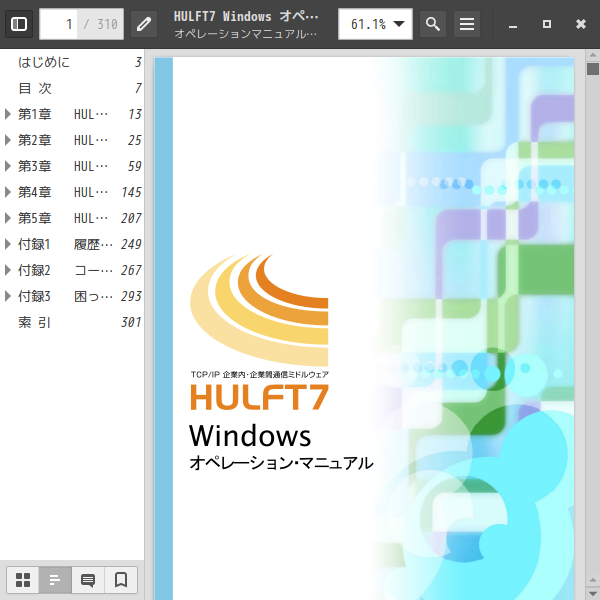Click the page number input field
600x600 pixels.
coord(58,24)
